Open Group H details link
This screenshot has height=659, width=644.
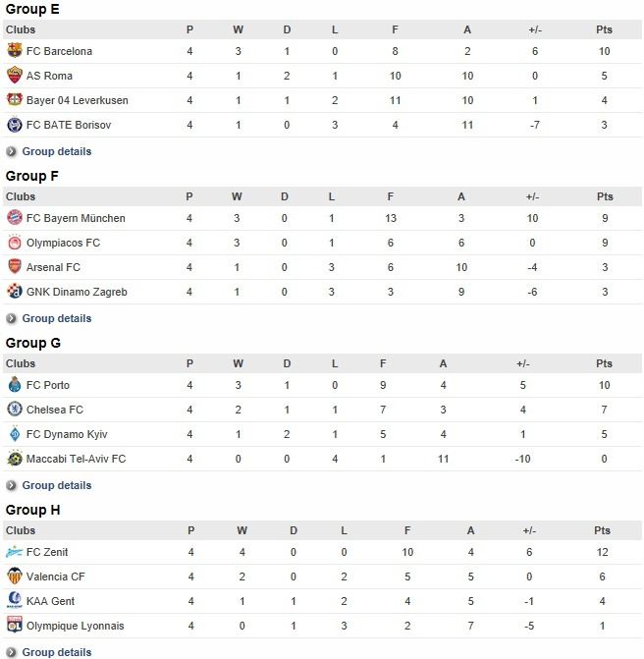pyautogui.click(x=57, y=652)
